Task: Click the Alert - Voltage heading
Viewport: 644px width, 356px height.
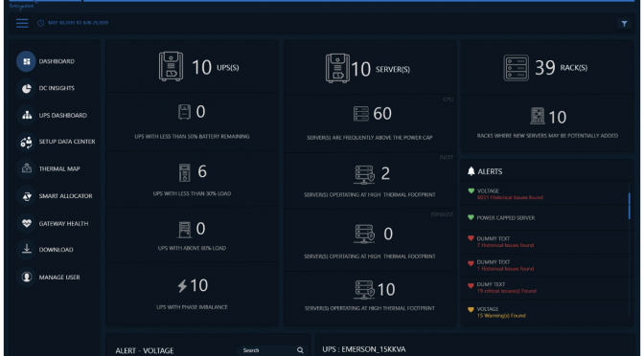Action: (x=145, y=350)
